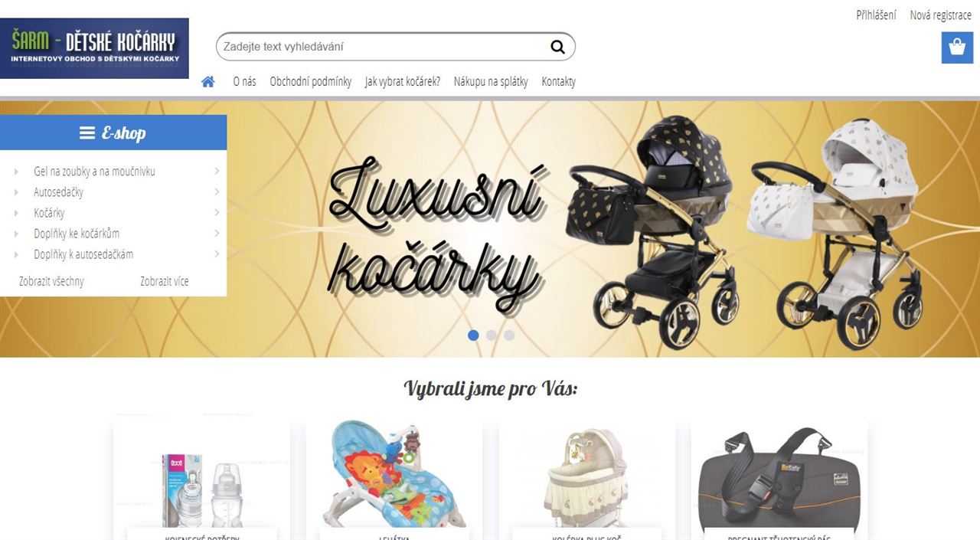980x540 pixels.
Task: Open Obchodní podmínky page
Action: pos(311,81)
